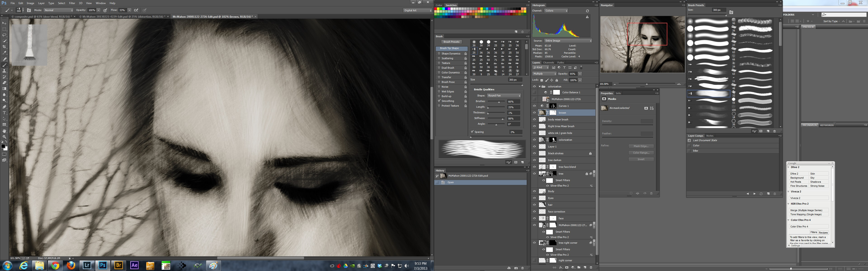Collapse the colorization layer group
This screenshot has width=868, height=271.
pos(540,86)
